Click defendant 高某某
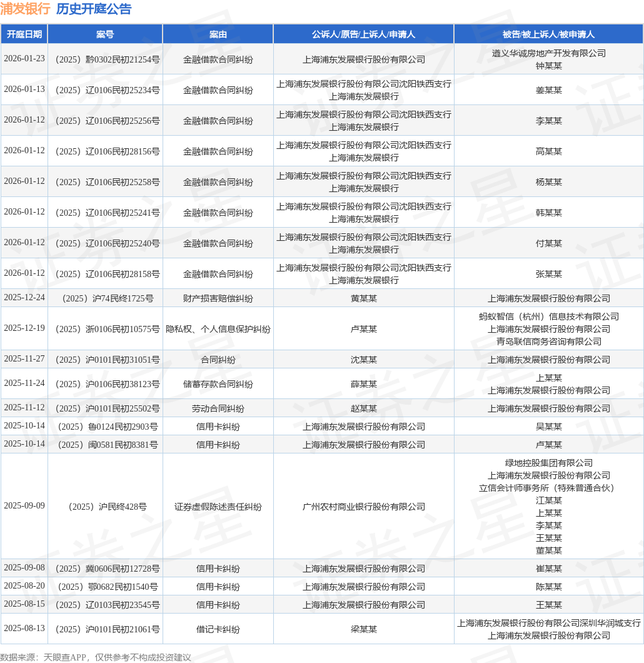 [548, 151]
